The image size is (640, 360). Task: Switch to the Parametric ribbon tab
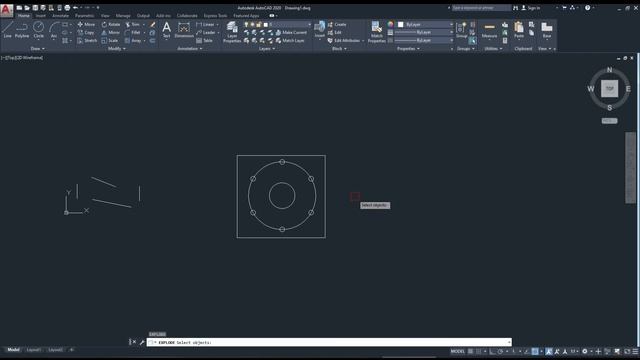(84, 16)
